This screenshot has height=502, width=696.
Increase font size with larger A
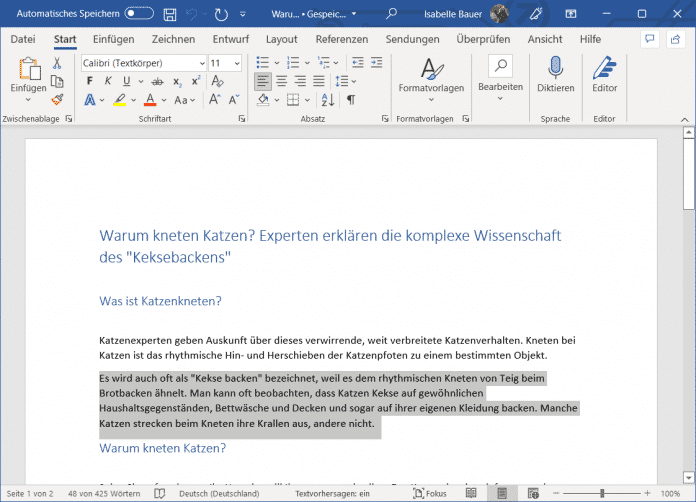point(215,100)
